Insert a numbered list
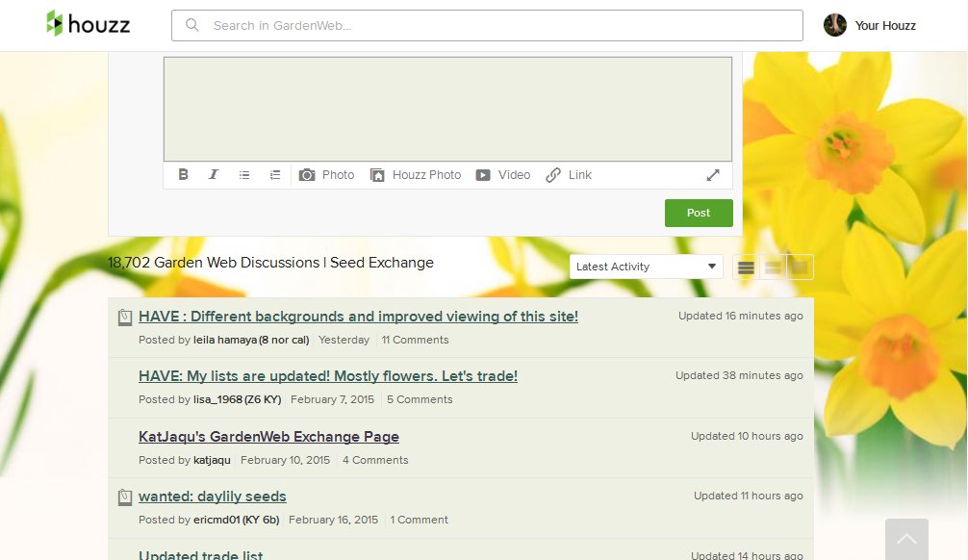 pos(275,175)
